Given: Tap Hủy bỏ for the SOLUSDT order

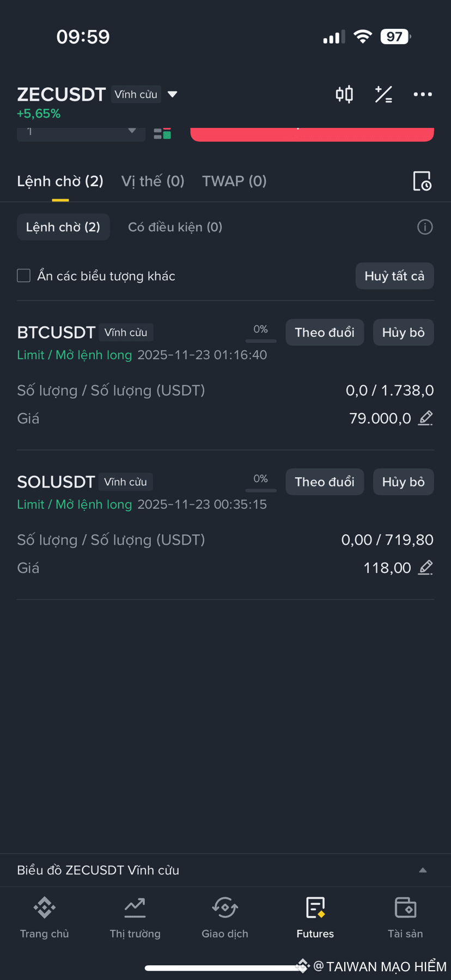Looking at the screenshot, I should click(403, 482).
